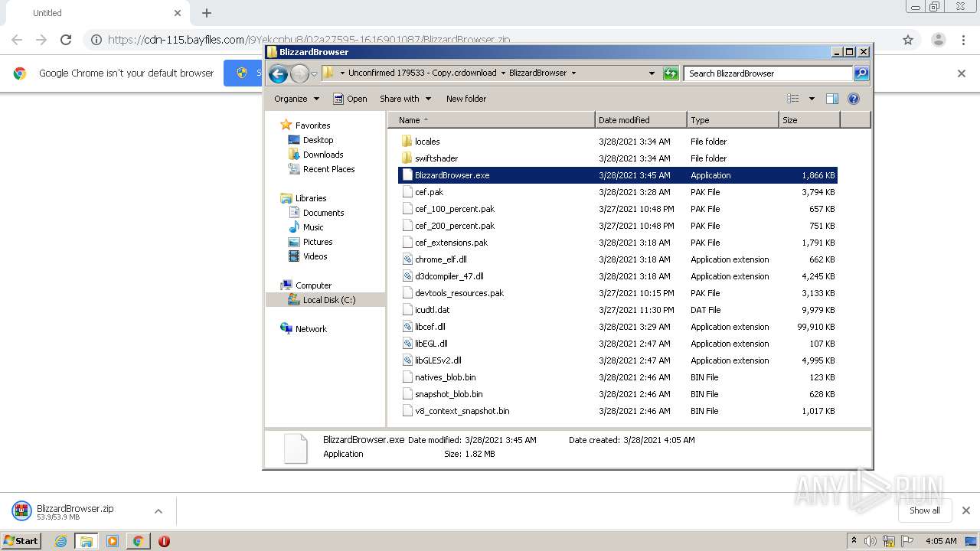Open Desktop in navigation pane

coord(318,140)
